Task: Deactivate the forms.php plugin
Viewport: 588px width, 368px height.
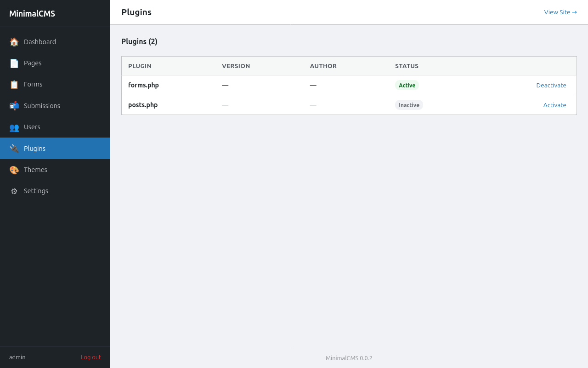Action: click(x=551, y=85)
